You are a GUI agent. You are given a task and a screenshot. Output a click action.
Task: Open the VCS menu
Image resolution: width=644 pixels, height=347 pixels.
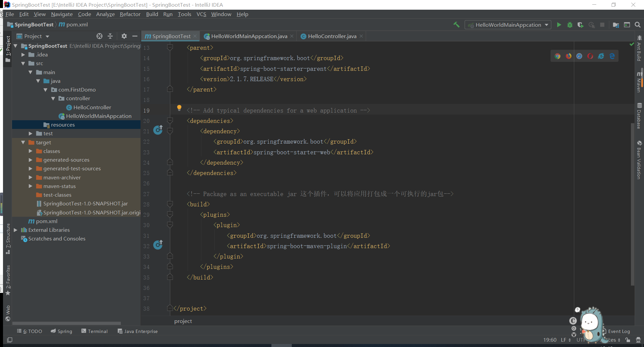(201, 14)
